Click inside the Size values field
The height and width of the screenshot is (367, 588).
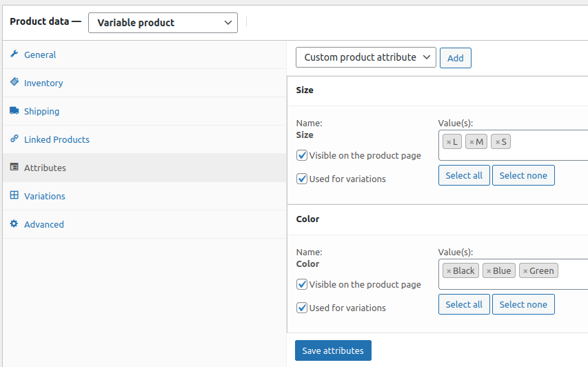(x=547, y=146)
